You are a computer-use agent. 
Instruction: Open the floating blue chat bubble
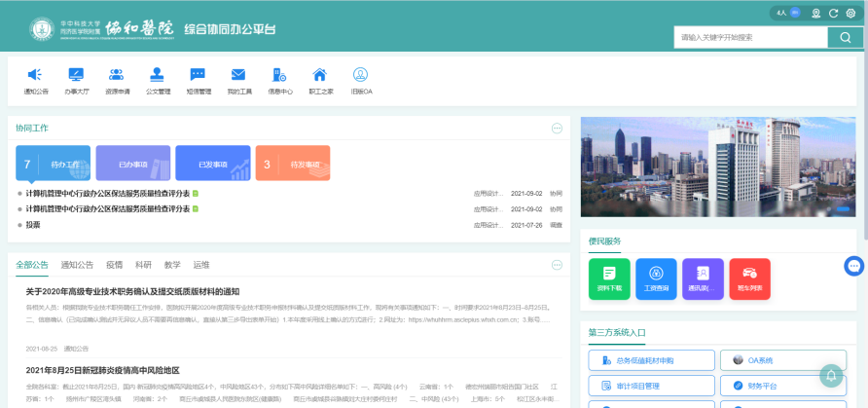tap(853, 265)
